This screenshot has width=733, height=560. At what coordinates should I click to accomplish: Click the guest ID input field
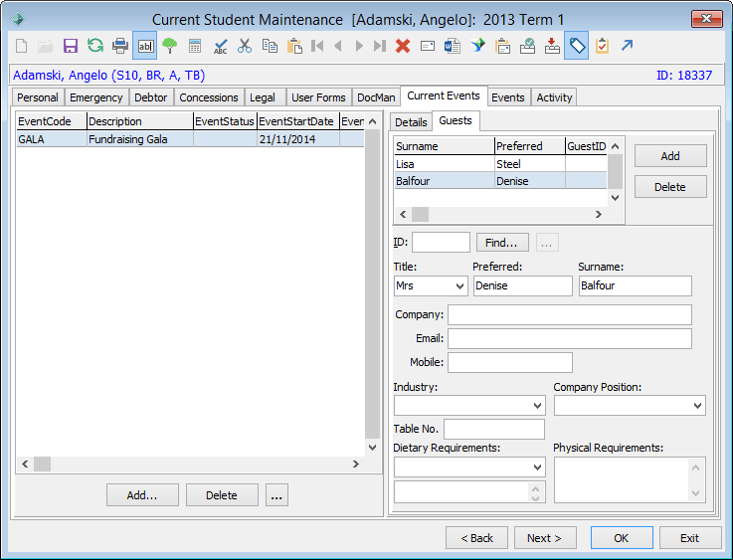[441, 243]
